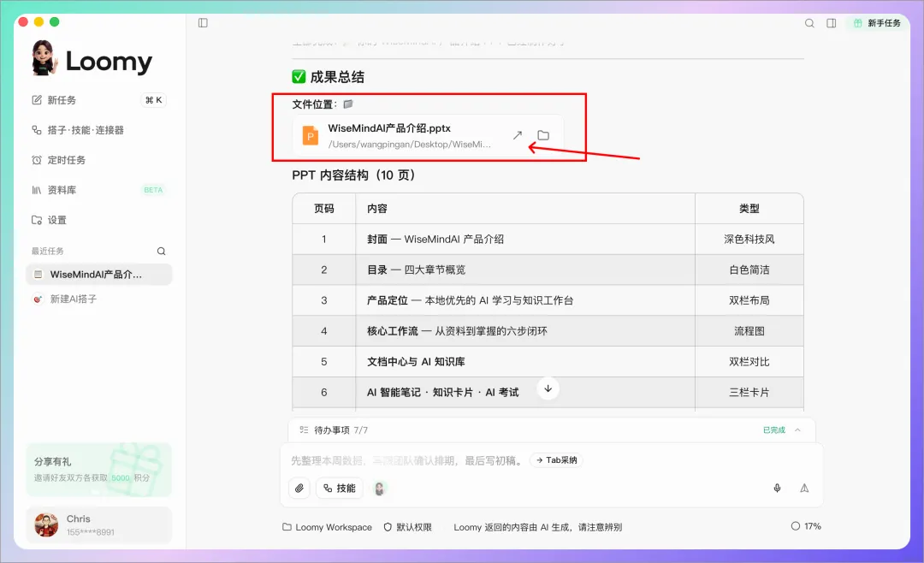
Task: Click 三栏卡片 type cell
Action: pos(749,393)
